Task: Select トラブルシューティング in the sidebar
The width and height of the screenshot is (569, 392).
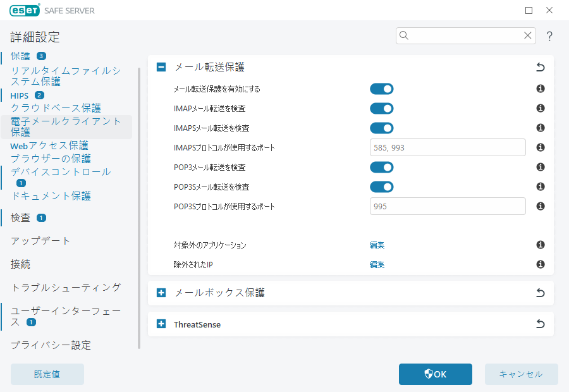Action: coord(66,287)
